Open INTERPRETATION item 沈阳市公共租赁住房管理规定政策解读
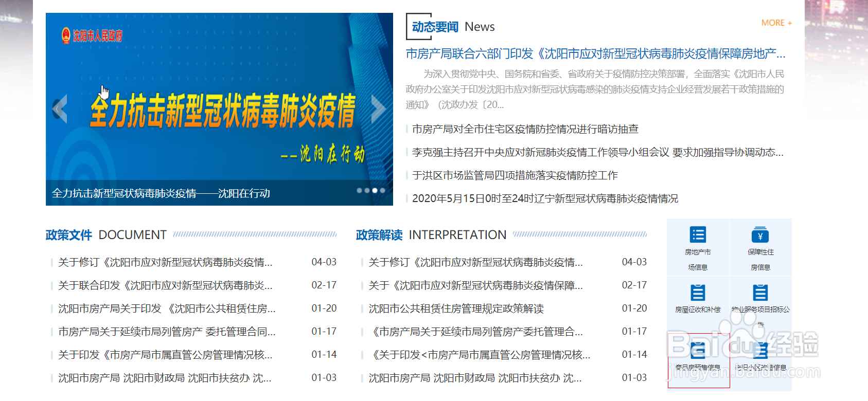This screenshot has height=401, width=868. [x=456, y=308]
